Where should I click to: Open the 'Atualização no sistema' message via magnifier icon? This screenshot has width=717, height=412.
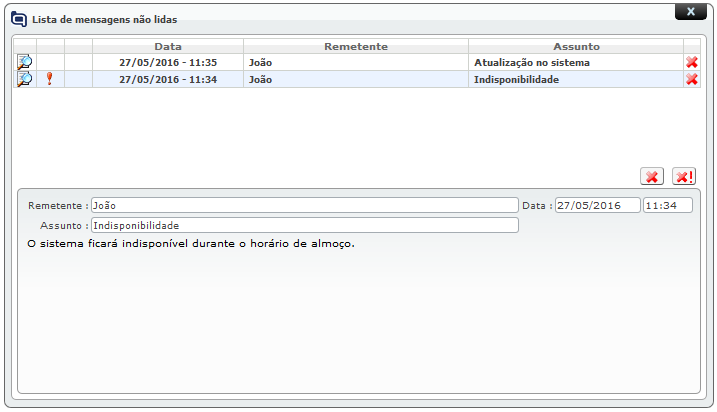click(x=25, y=62)
